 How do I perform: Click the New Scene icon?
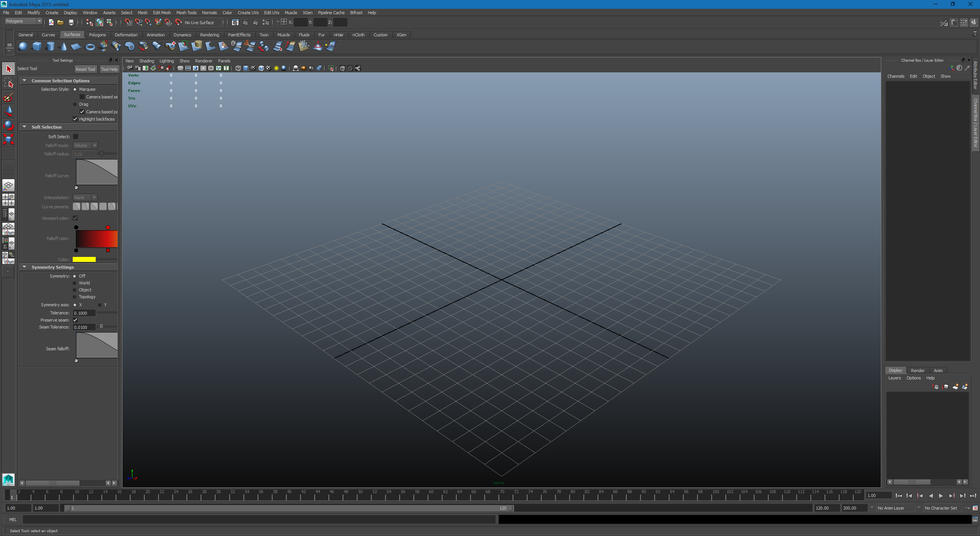(51, 22)
